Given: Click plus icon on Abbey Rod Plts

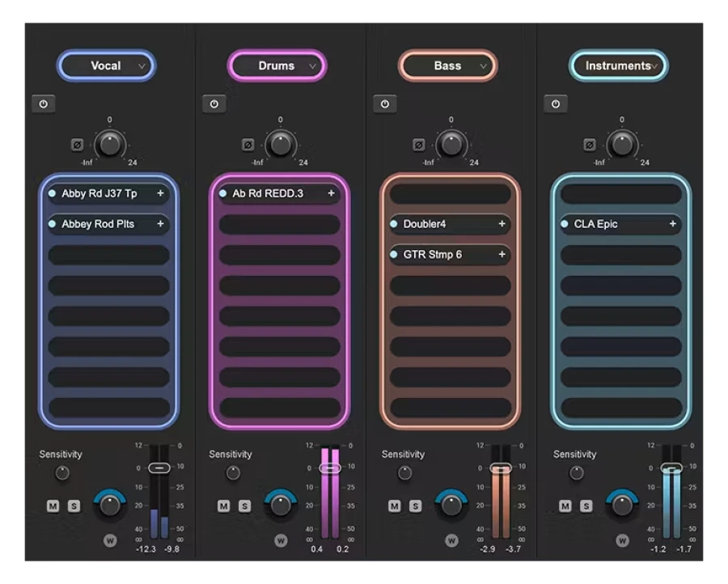Looking at the screenshot, I should pyautogui.click(x=160, y=224).
